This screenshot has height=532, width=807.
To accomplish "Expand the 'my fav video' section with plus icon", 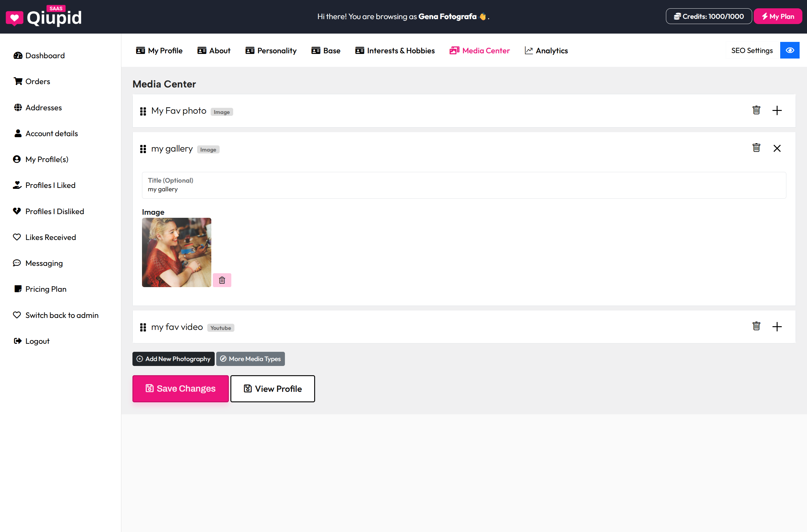I will (x=777, y=326).
